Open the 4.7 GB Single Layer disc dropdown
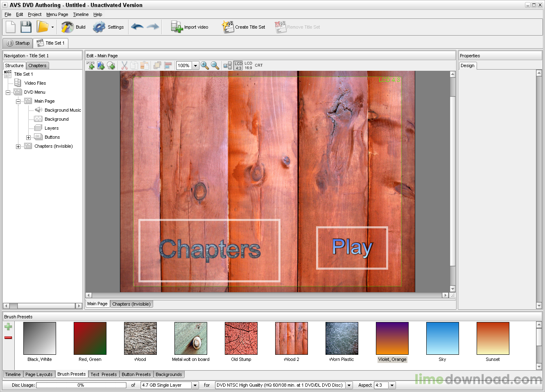545x392 pixels. [x=195, y=385]
